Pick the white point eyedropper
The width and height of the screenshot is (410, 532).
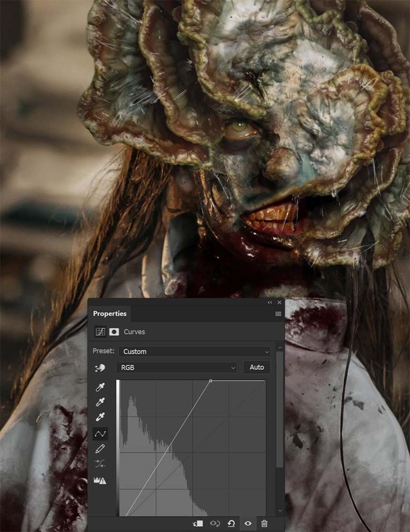100,417
